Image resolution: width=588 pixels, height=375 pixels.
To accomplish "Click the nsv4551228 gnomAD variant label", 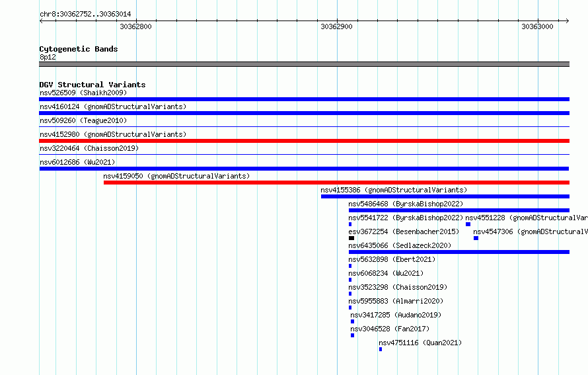I will coord(527,218).
